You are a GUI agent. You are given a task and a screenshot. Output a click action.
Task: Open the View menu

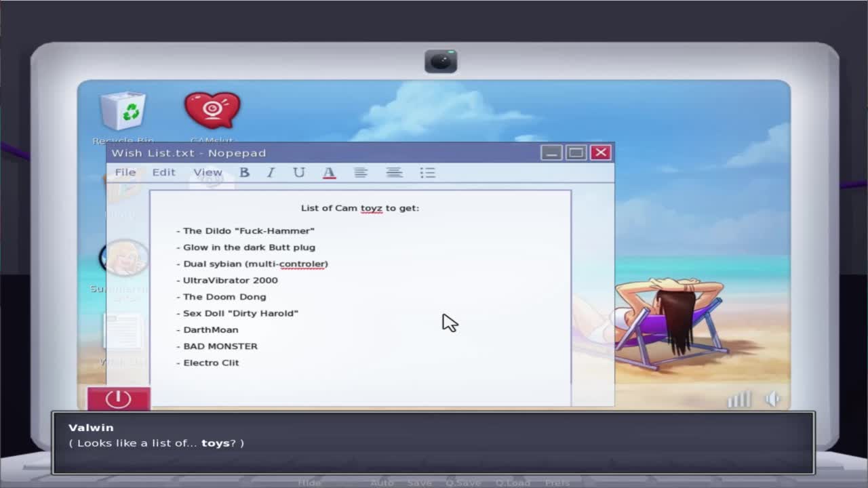tap(208, 172)
